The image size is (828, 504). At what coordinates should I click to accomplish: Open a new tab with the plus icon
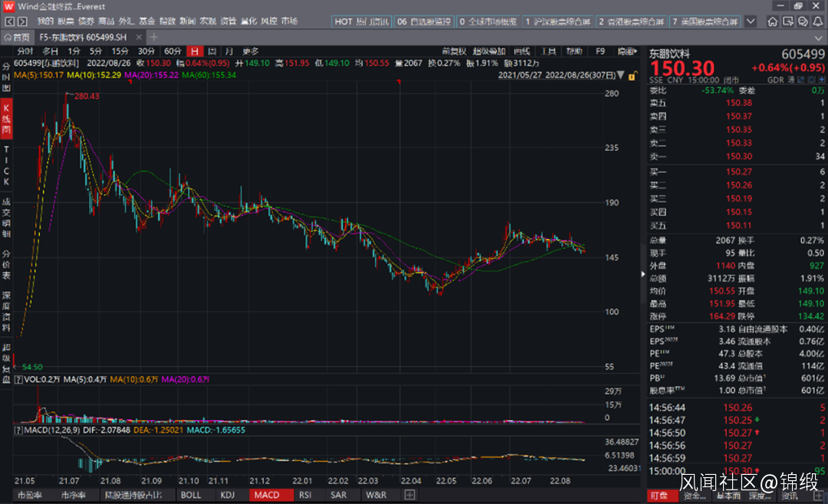[153, 37]
